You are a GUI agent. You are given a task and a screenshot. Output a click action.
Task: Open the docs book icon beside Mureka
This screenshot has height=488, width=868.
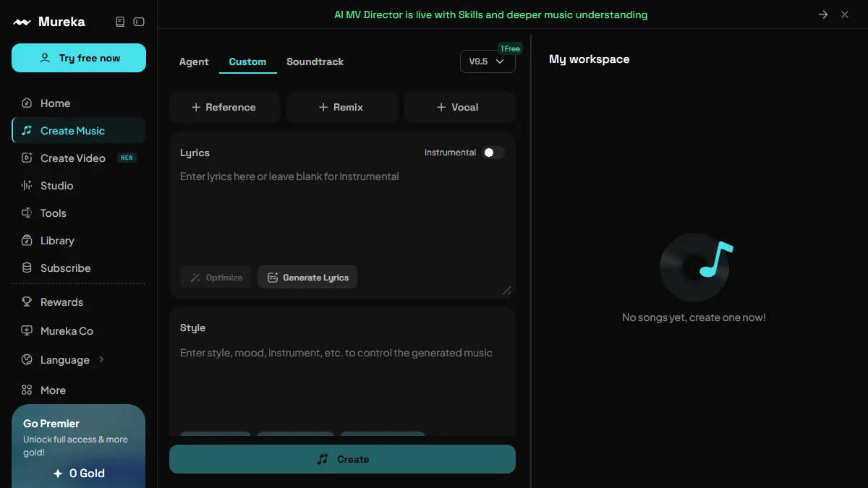120,22
